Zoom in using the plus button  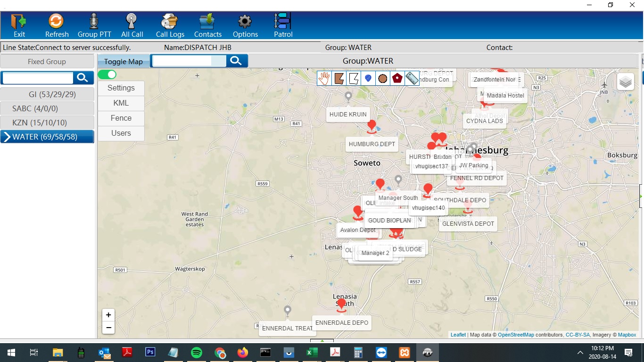108,315
